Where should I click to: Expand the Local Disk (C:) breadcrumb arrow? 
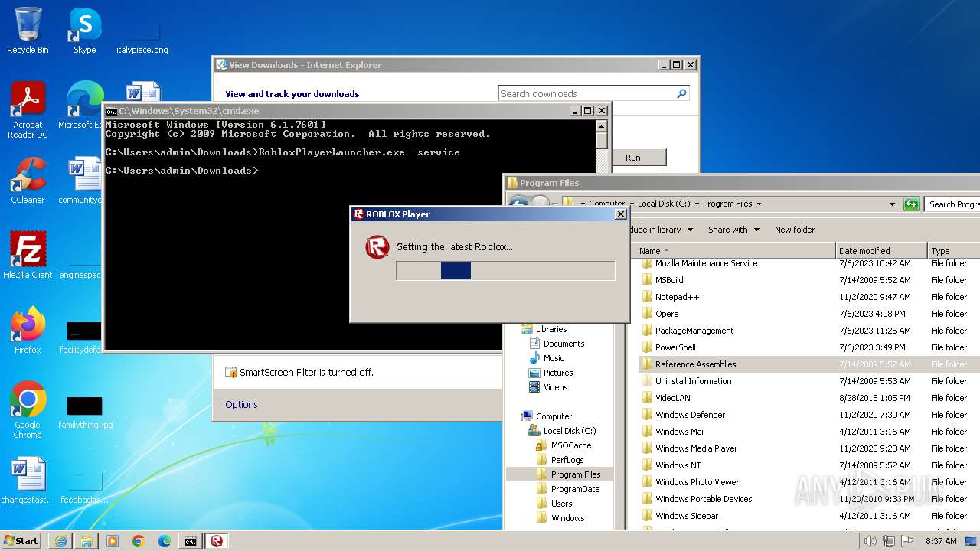[696, 204]
